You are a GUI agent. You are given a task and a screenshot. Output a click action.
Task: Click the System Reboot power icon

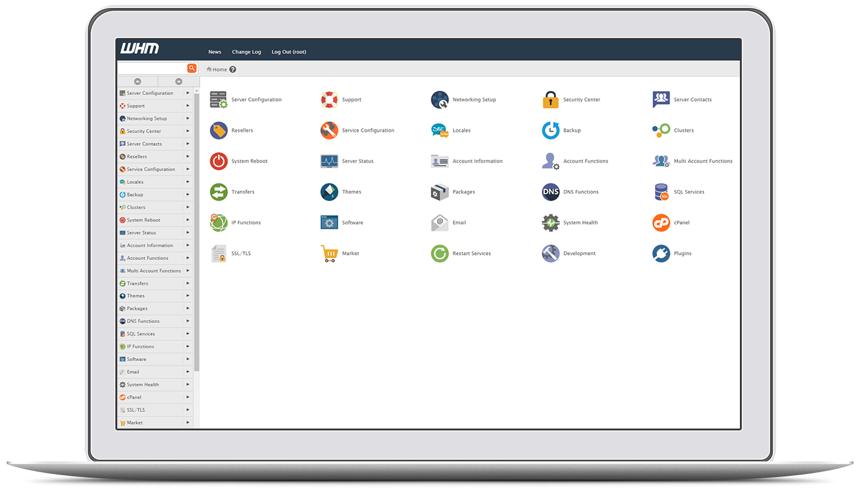coord(218,161)
